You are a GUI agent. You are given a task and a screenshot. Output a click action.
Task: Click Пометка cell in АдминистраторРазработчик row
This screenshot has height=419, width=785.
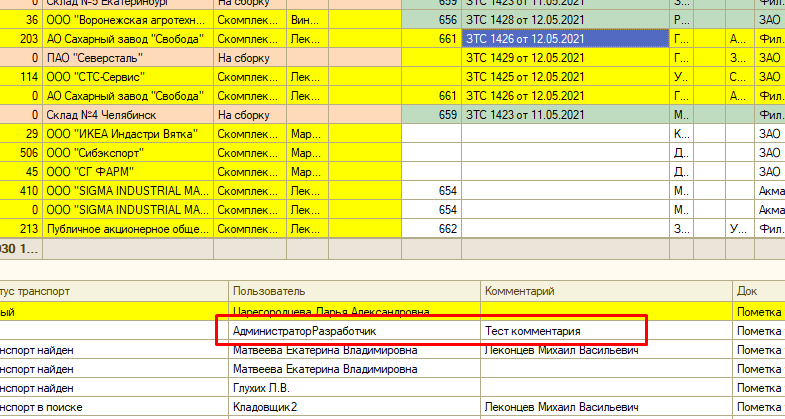(x=758, y=331)
